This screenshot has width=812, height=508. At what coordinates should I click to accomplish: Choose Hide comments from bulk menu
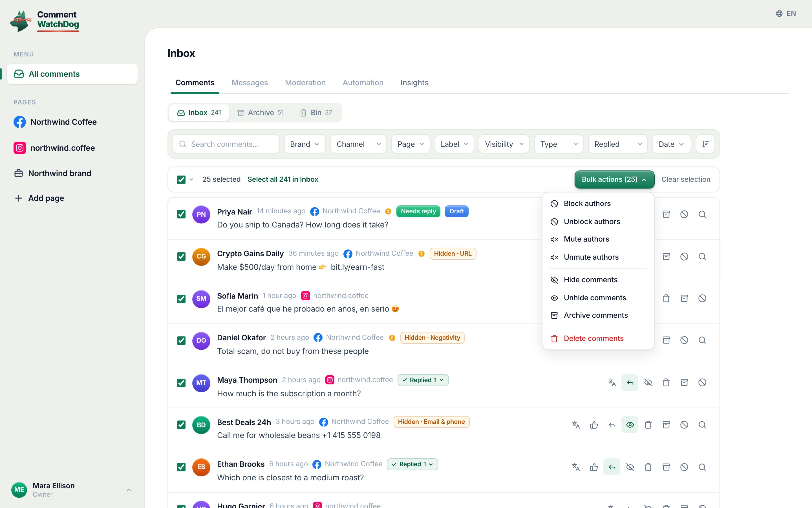(598, 280)
